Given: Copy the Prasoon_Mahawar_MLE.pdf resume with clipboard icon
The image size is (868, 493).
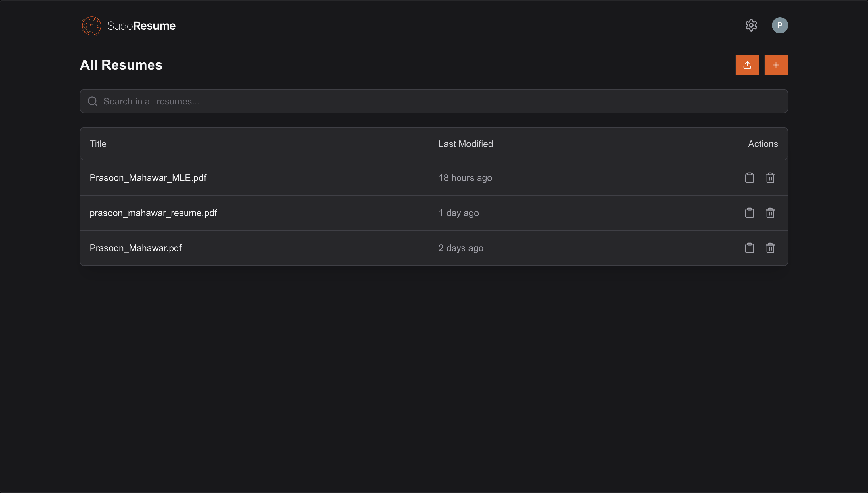Looking at the screenshot, I should point(749,178).
